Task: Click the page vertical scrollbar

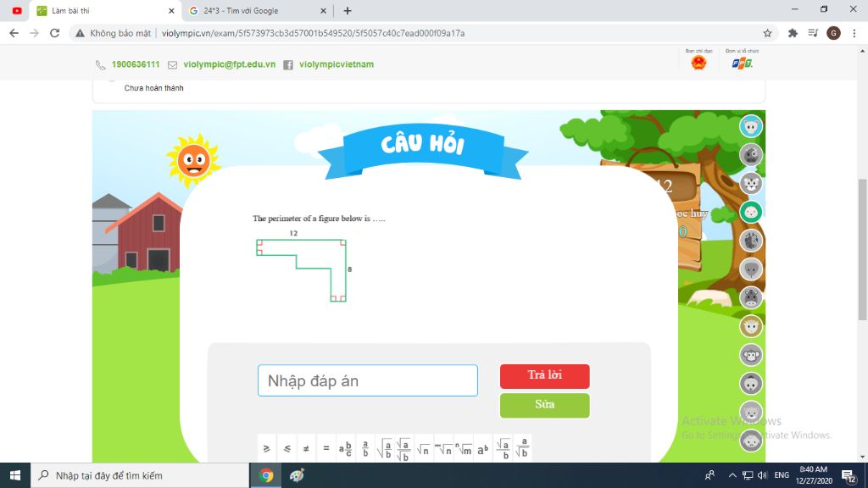Action: 862,249
